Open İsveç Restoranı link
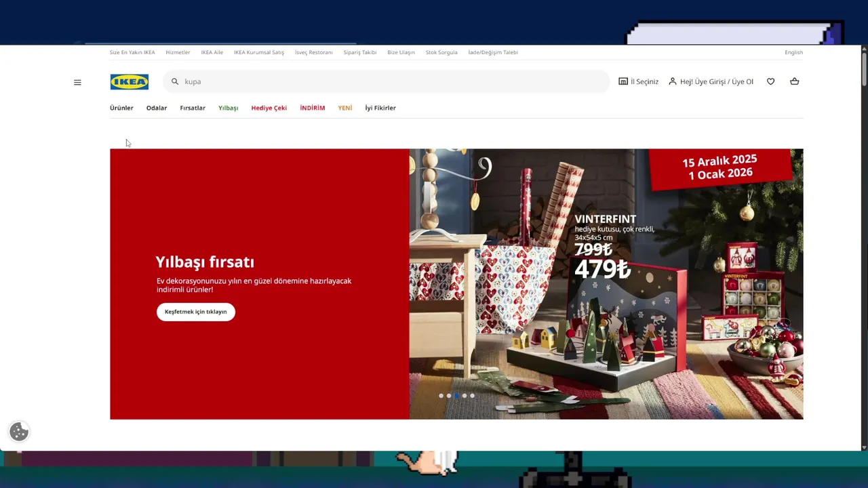868x488 pixels. [314, 52]
